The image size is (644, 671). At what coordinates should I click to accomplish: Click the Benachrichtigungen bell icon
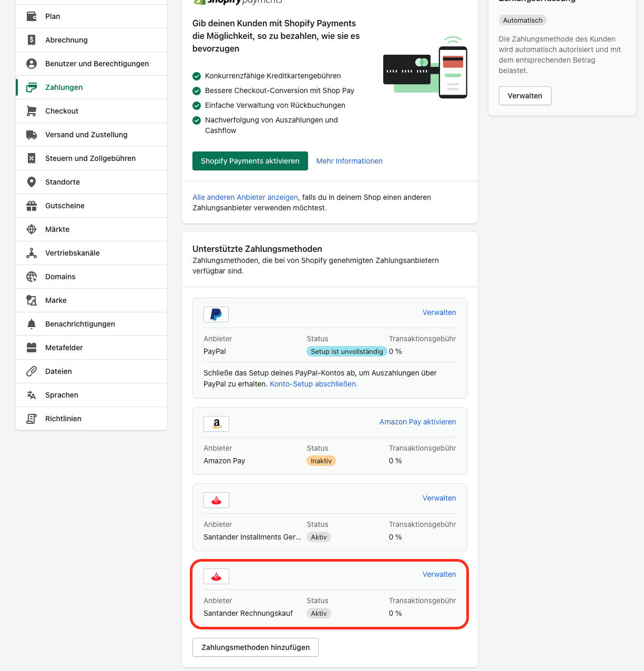(x=32, y=324)
